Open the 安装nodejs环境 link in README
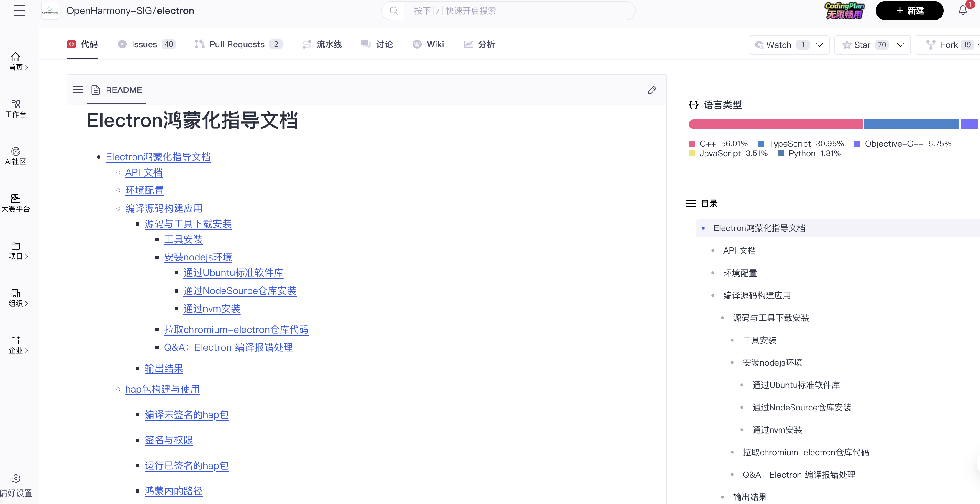 point(198,257)
